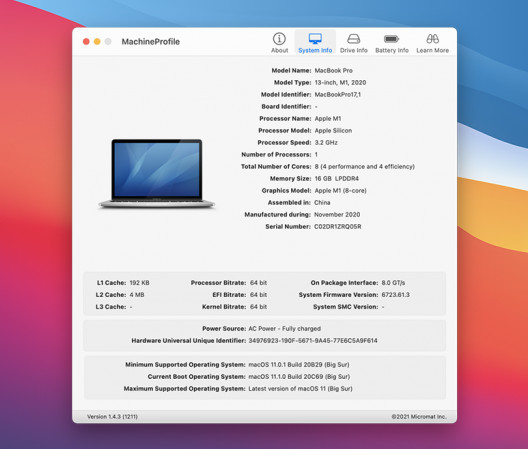Click the MacBook Pro laptop image
The image size is (528, 449).
coord(157,173)
